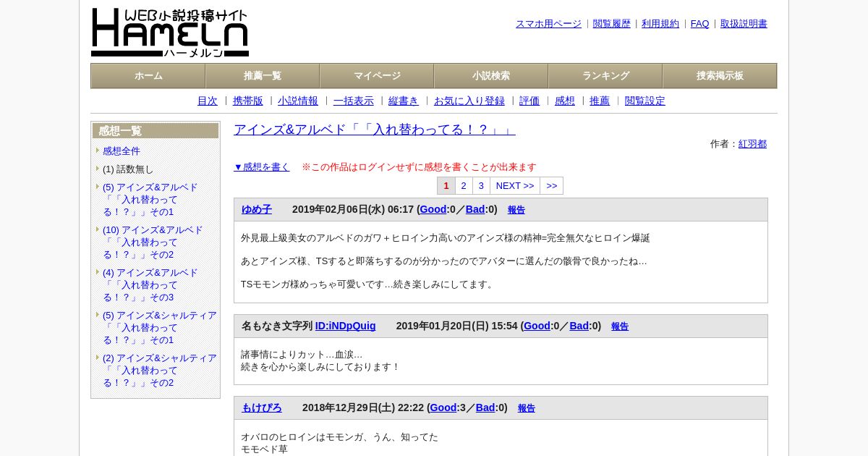Viewport: 868px width, 456px height.
Task: Click the Hameln site logo
Action: click(x=170, y=33)
